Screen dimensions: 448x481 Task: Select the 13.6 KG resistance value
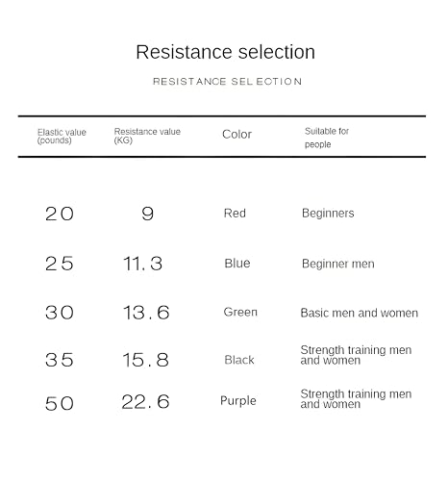click(146, 313)
